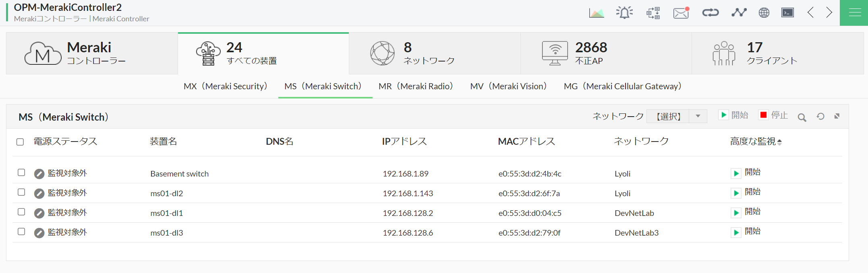Viewport: 868px width, 273px height.
Task: Expand the MS panel with arrow icon
Action: (x=837, y=116)
